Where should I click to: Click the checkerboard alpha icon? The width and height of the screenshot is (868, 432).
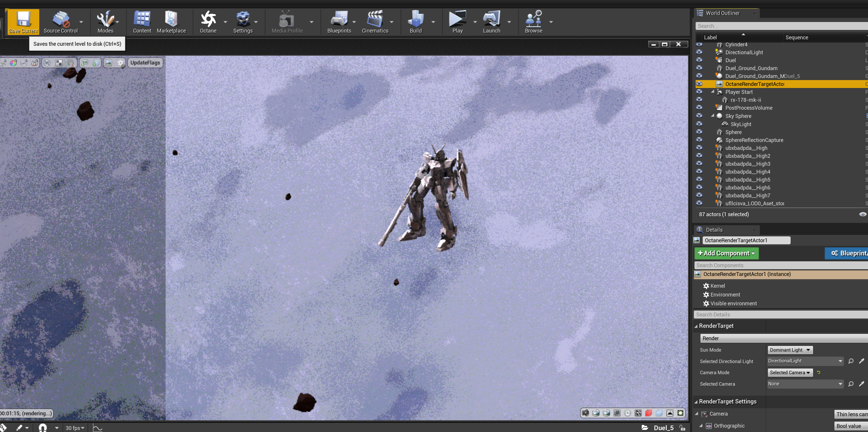tap(59, 63)
